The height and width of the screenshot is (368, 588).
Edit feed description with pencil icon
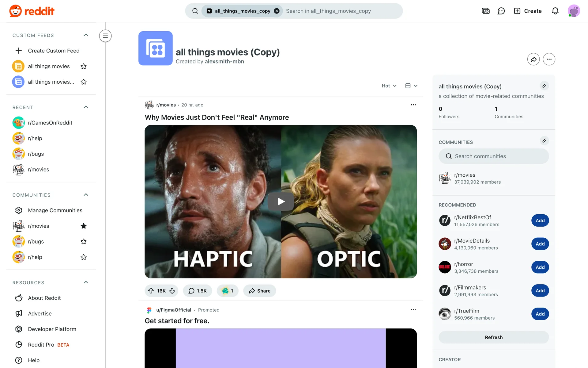[544, 86]
